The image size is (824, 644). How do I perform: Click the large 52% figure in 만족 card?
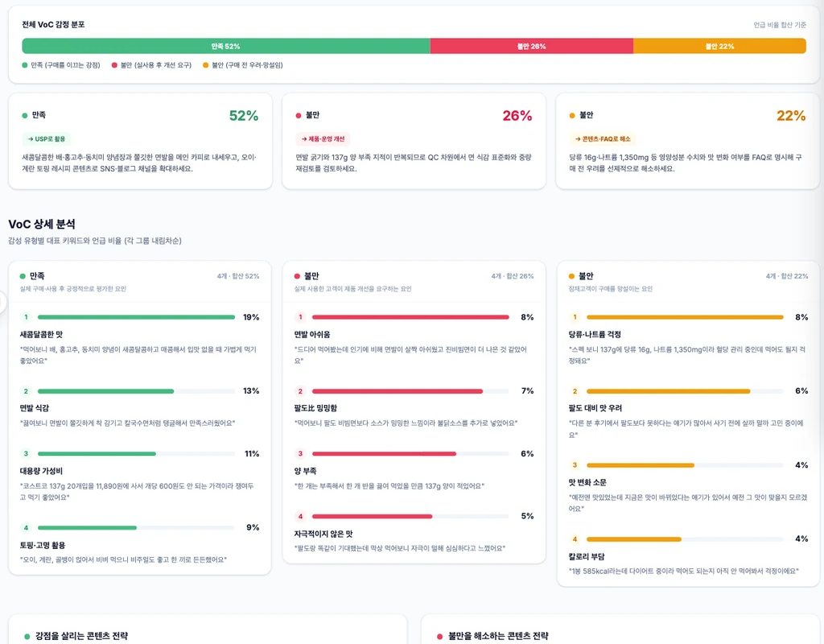point(243,116)
